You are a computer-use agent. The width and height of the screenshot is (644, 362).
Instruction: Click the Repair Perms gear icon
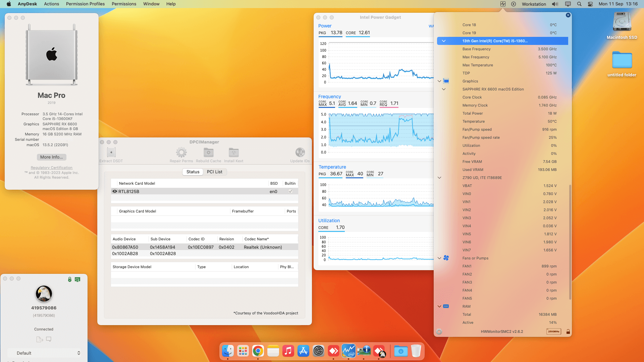pyautogui.click(x=181, y=153)
